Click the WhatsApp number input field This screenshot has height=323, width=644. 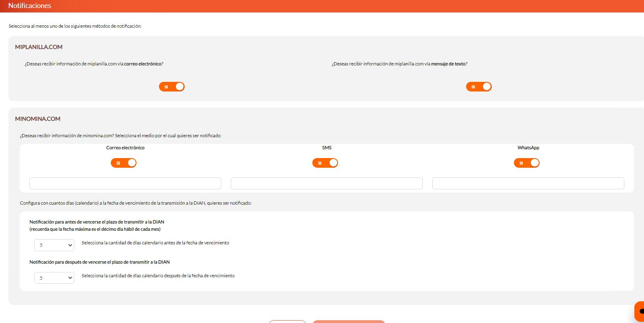coord(528,183)
